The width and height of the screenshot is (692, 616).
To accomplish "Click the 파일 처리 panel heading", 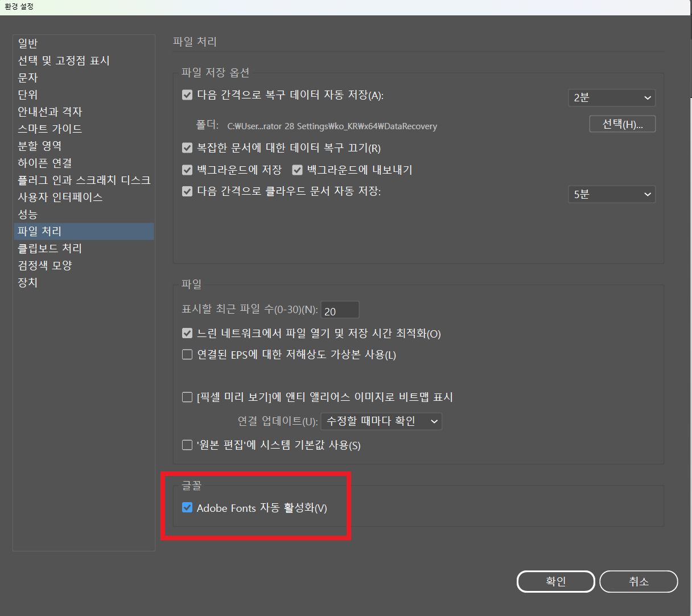I will pos(195,42).
